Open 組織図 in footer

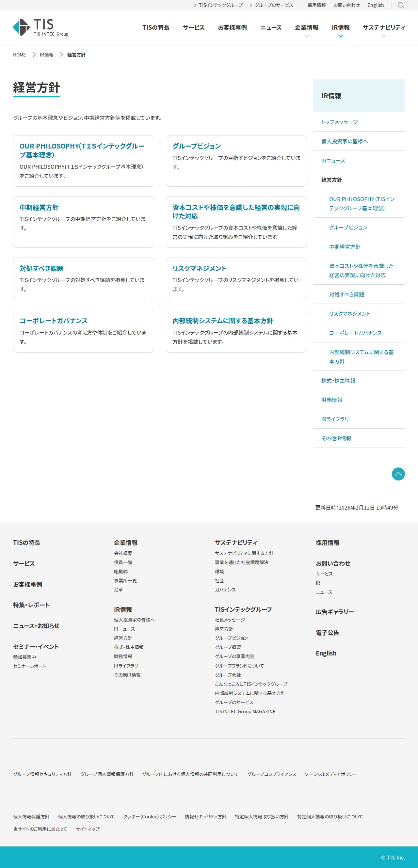121,571
